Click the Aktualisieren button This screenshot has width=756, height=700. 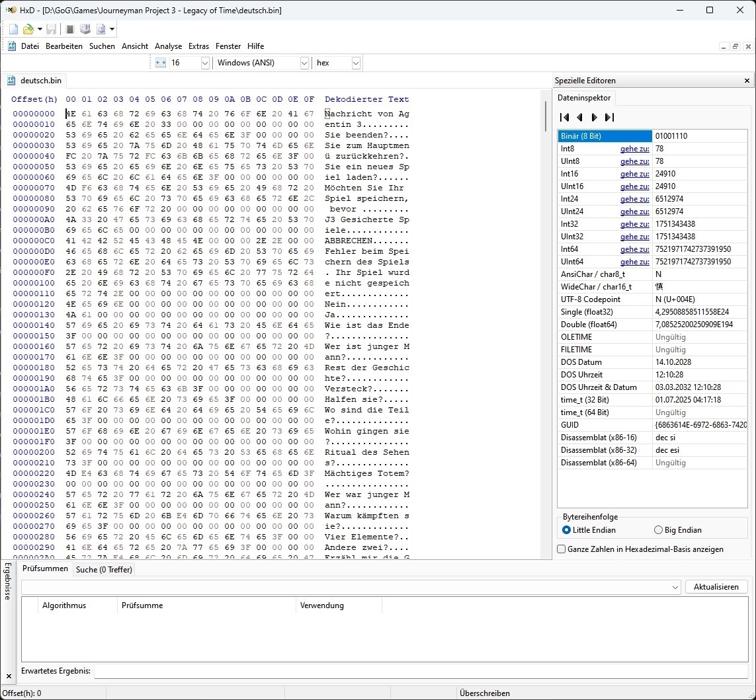(716, 587)
